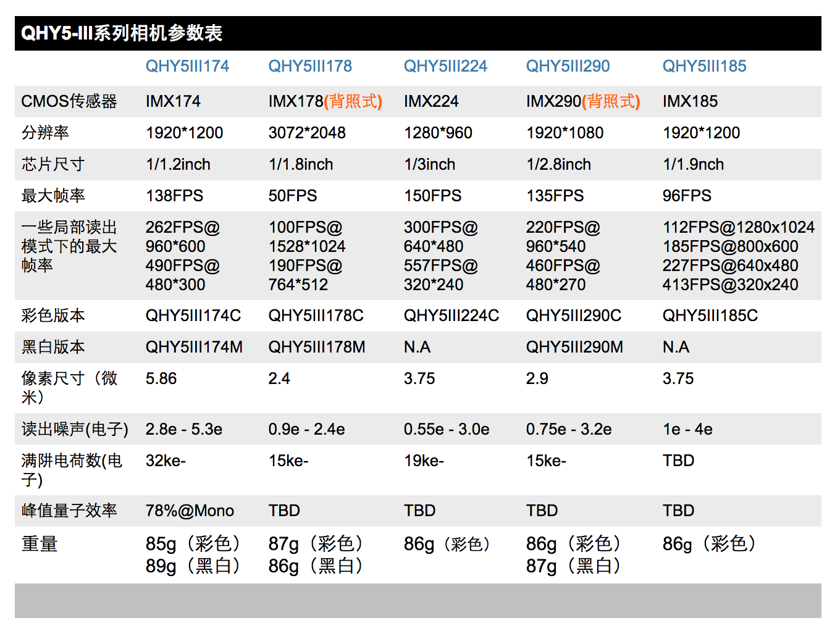Click the 1e - 4e noise value

tap(687, 429)
